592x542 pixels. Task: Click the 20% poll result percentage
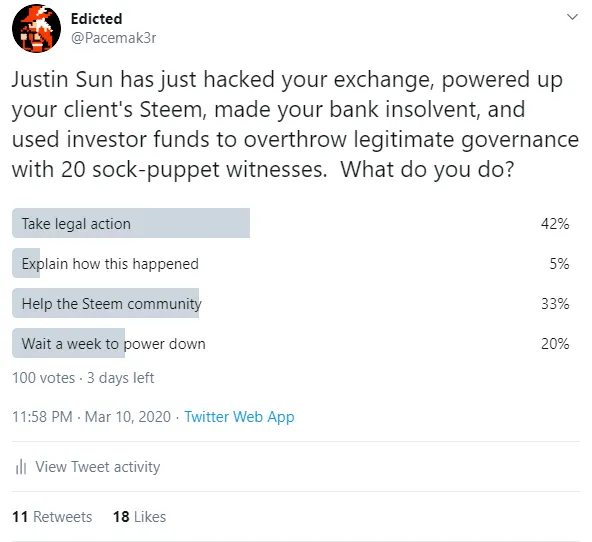[555, 344]
